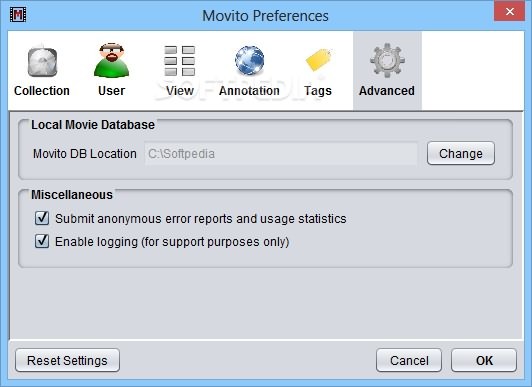
Task: Cancel the preferences dialog
Action: pyautogui.click(x=409, y=360)
